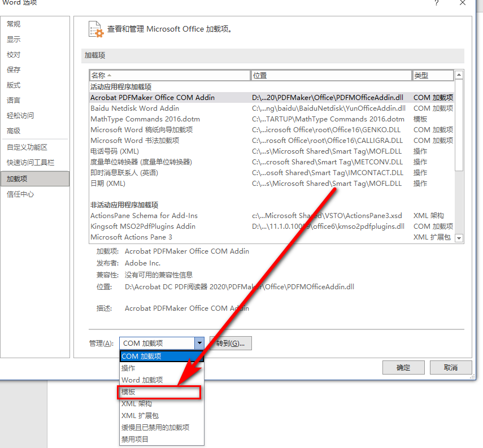Sort add-ins by 类型 column header
The height and width of the screenshot is (448, 483).
coord(433,75)
